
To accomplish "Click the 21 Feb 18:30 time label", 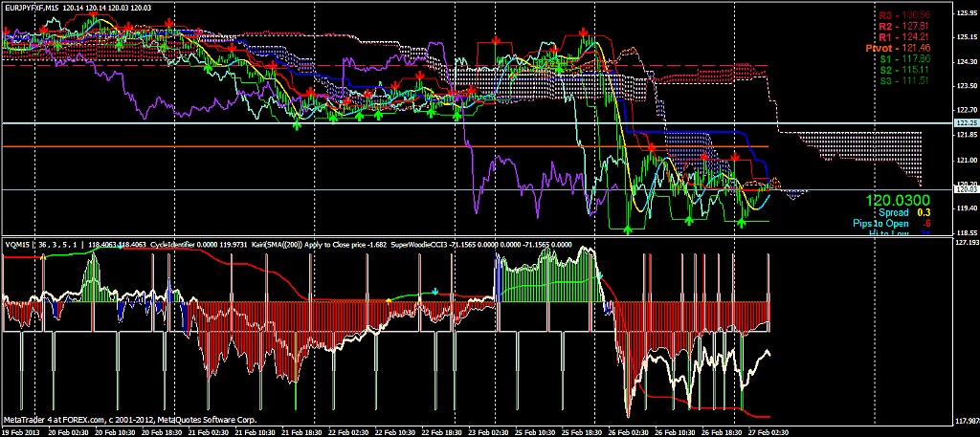I will 301,432.
